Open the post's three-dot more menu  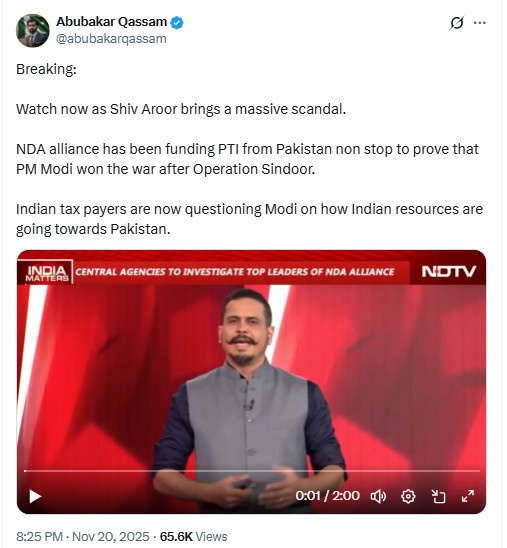tap(480, 23)
